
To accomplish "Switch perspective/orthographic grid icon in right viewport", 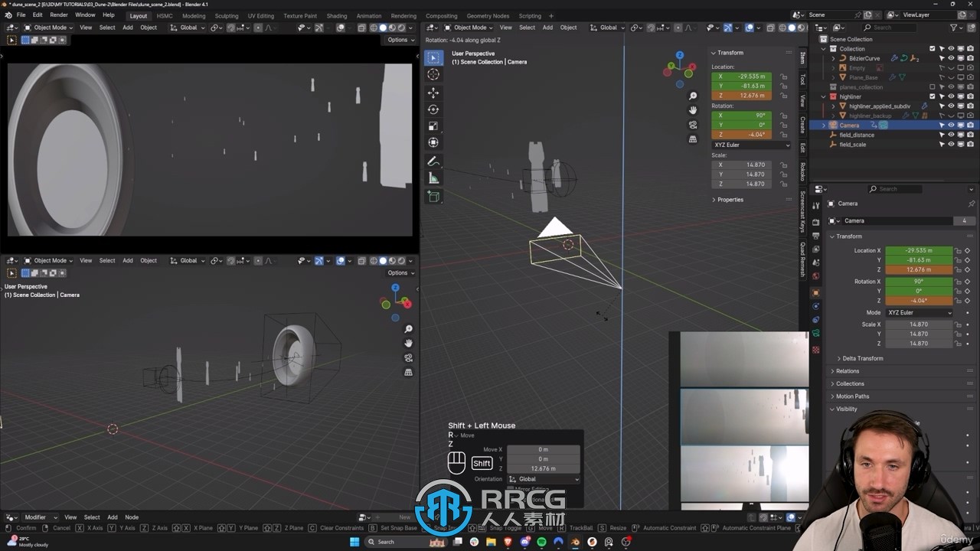I will click(693, 139).
